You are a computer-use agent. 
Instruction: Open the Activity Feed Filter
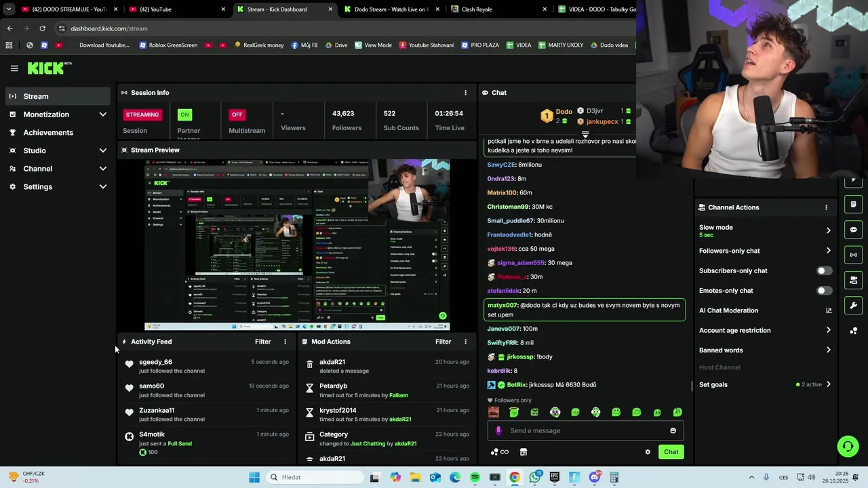pyautogui.click(x=262, y=342)
